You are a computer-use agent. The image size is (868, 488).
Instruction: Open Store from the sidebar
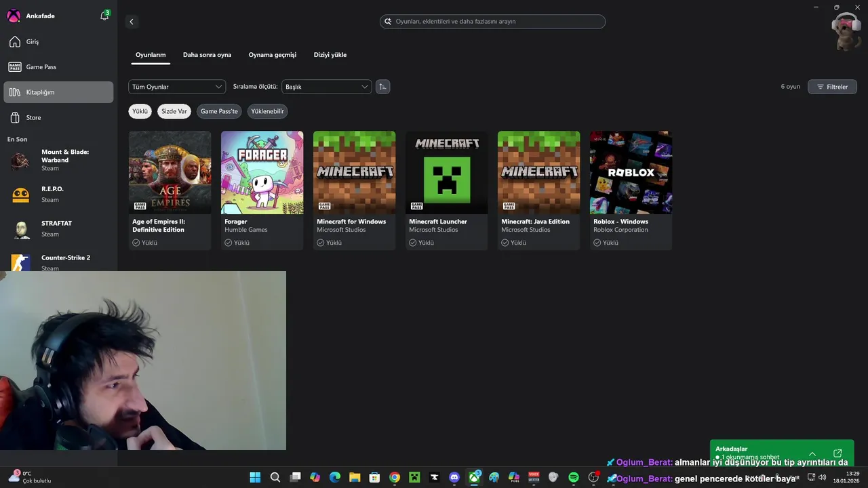(x=58, y=117)
